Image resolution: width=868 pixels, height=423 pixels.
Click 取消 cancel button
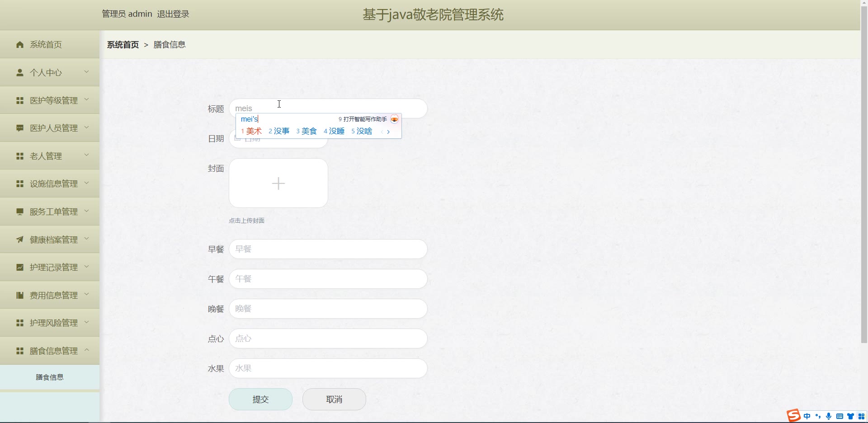click(x=334, y=399)
